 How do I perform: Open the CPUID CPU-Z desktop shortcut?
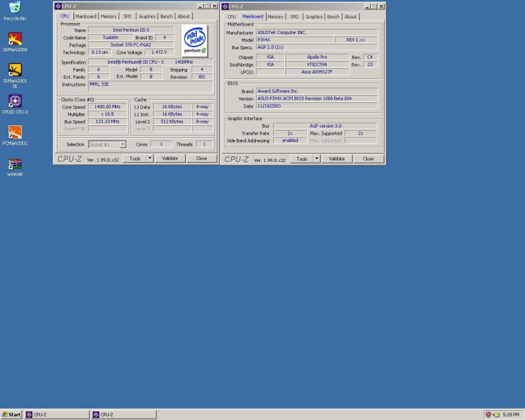pyautogui.click(x=14, y=100)
